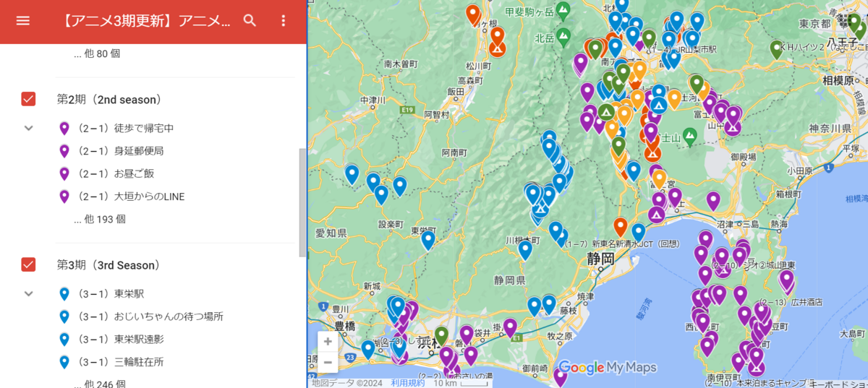Click the search magnifier icon
Screen dimensions: 868x388
point(250,20)
